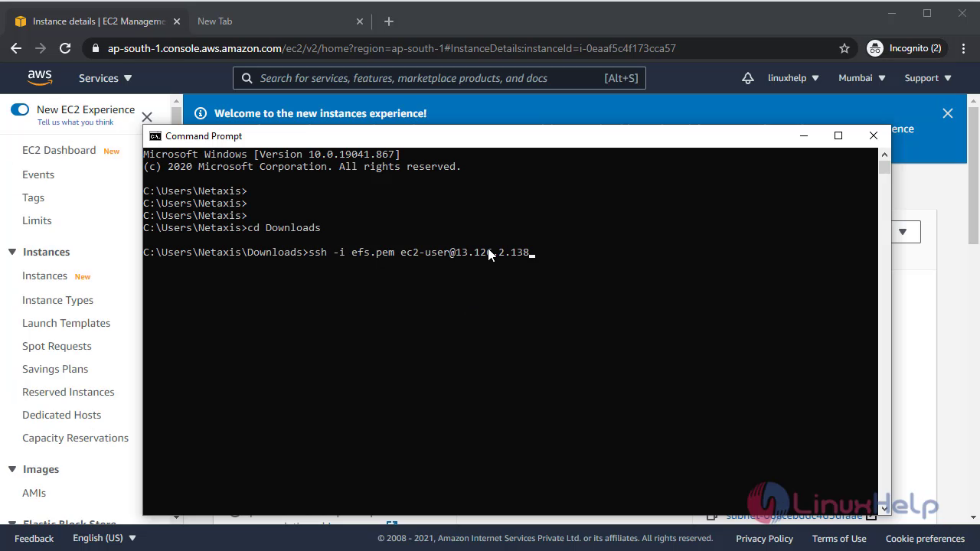Open the dropdown button behind Command Prompt
Viewport: 980px width, 551px height.
point(903,232)
